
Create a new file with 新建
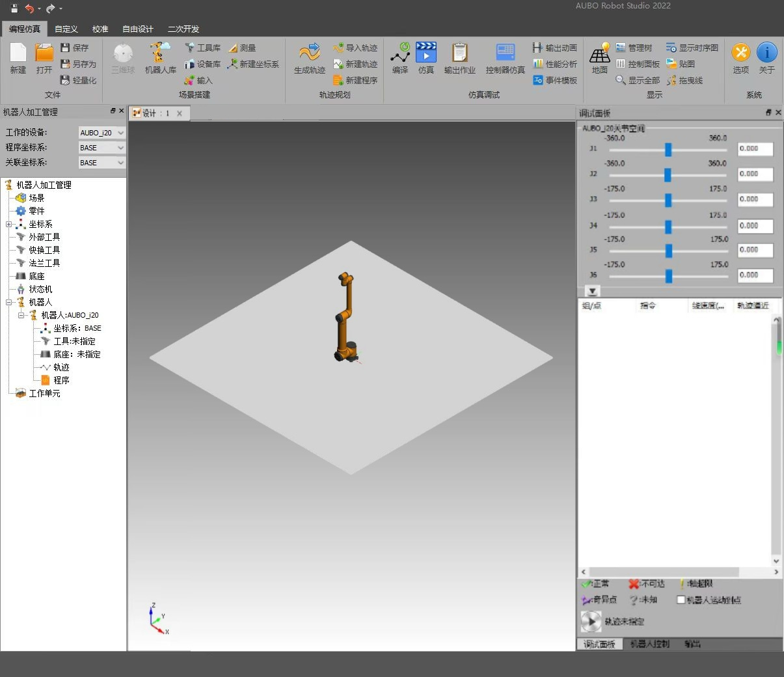[x=18, y=59]
